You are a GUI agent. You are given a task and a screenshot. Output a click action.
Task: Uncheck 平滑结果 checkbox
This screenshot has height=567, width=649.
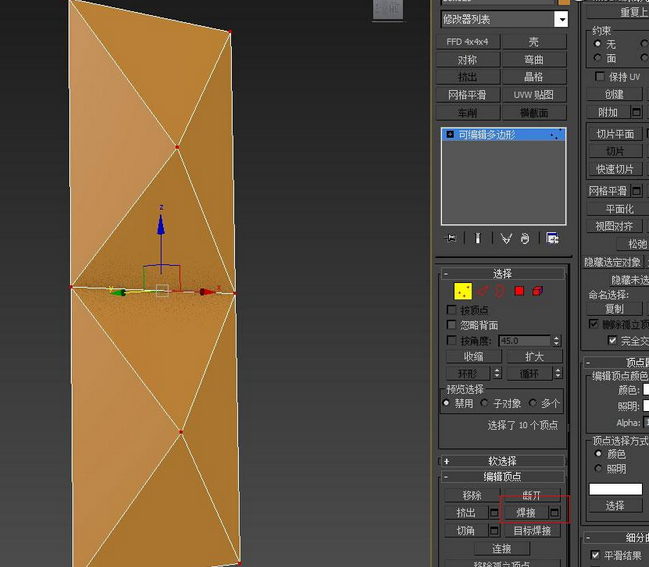click(595, 555)
